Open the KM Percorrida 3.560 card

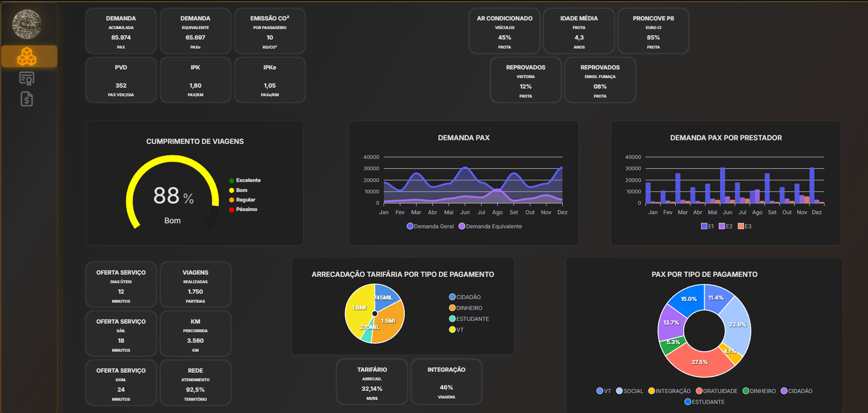(196, 334)
